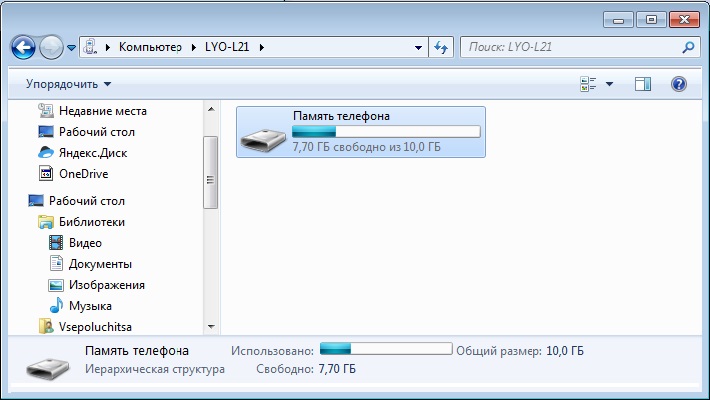The width and height of the screenshot is (710, 400).
Task: Refresh the LYO-L21 folder view
Action: [x=441, y=47]
